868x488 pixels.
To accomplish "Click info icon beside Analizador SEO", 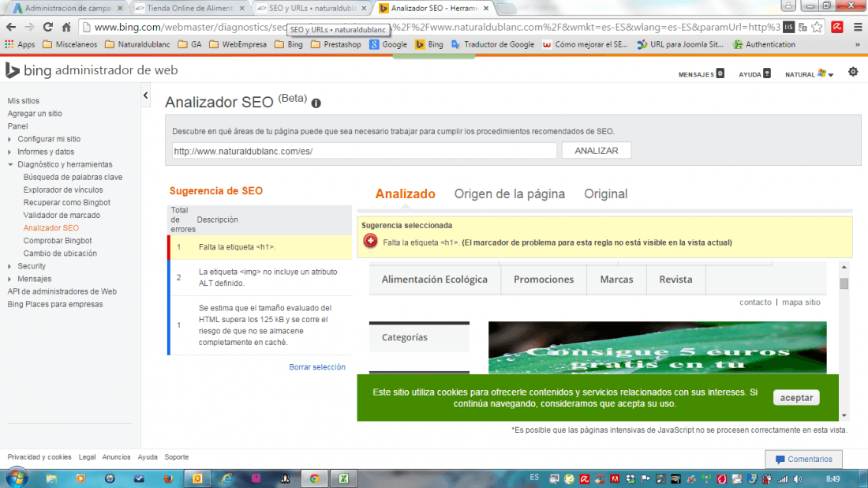I will point(316,103).
